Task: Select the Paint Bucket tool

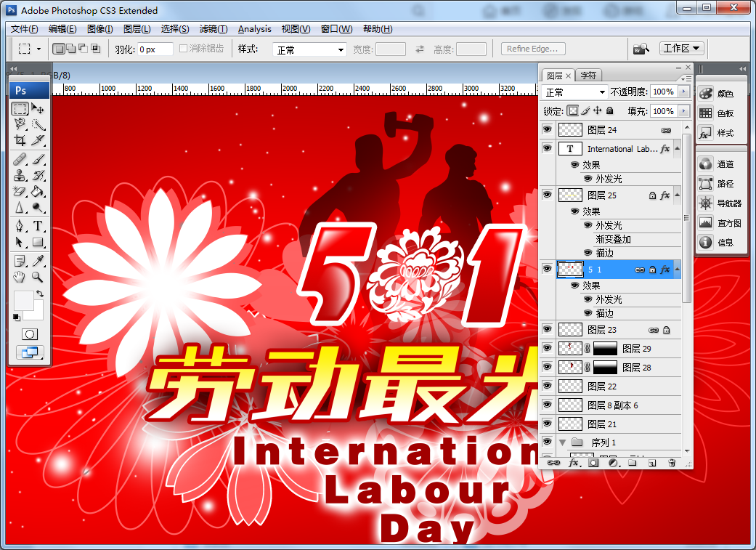Action: [x=38, y=191]
